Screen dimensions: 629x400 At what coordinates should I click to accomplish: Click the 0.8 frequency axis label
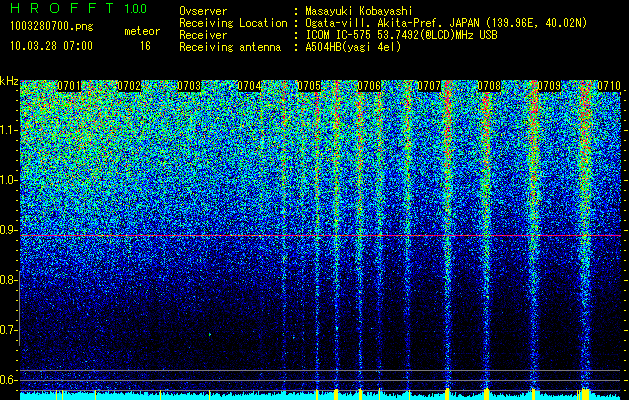7,280
